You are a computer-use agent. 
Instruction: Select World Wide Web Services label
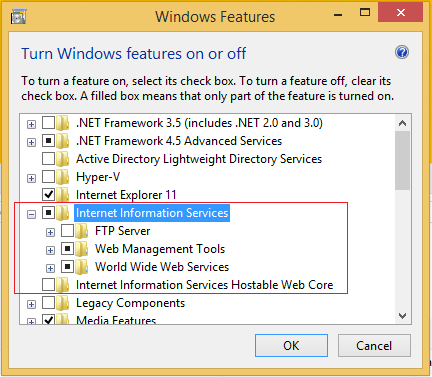point(162,267)
